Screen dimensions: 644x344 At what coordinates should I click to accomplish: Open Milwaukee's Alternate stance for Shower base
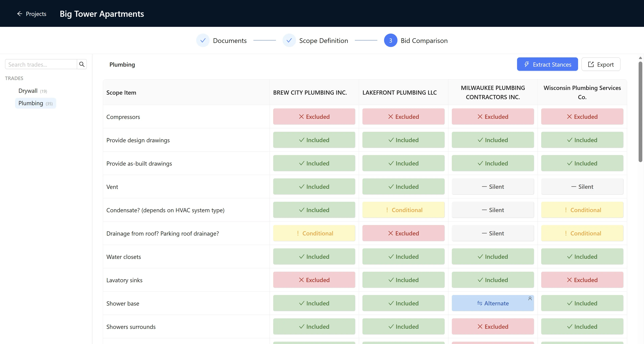493,303
